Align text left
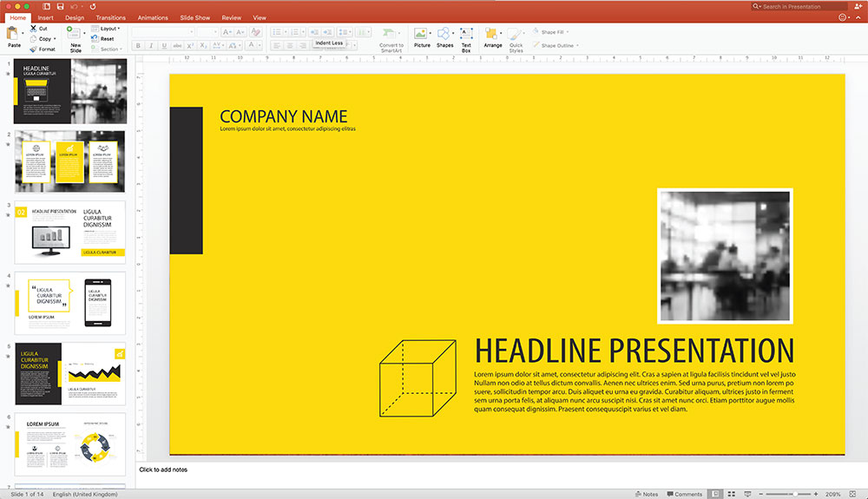 [277, 45]
